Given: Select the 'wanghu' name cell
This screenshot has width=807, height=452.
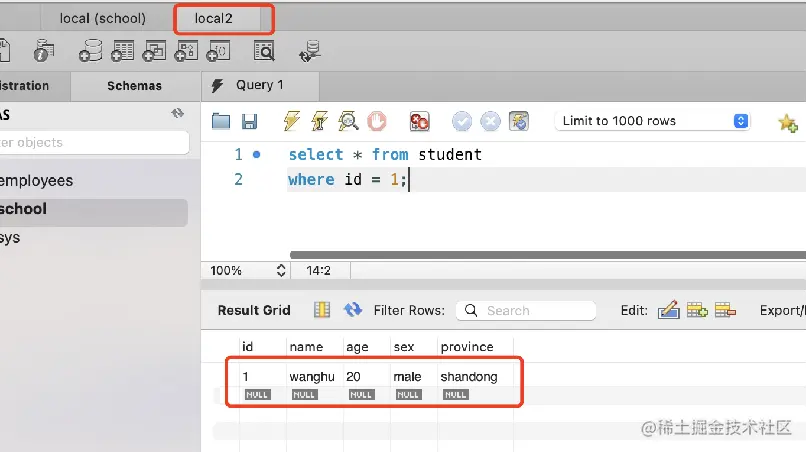Looking at the screenshot, I should [x=312, y=377].
